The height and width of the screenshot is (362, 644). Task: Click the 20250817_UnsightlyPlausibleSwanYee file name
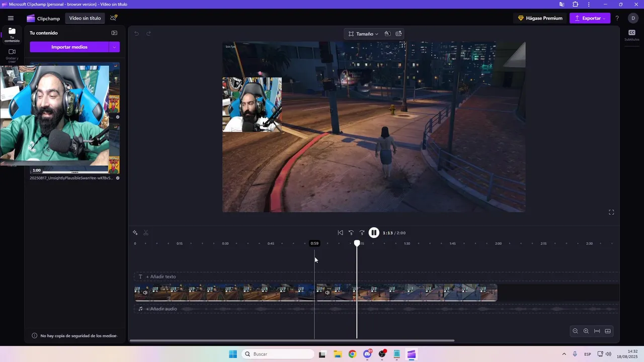[x=71, y=178]
